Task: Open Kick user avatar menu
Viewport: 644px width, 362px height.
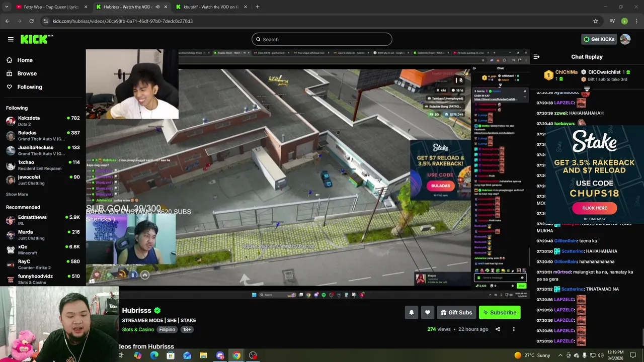Action: click(x=625, y=39)
